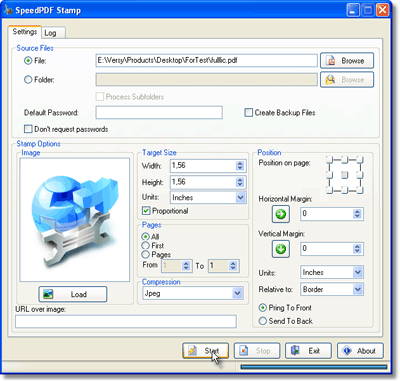The height and width of the screenshot is (382, 400).
Task: Enable Create Backup Files checkbox
Action: [x=248, y=113]
